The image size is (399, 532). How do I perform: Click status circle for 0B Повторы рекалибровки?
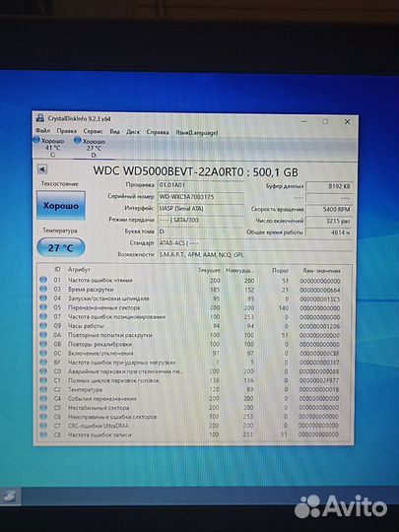pos(43,344)
